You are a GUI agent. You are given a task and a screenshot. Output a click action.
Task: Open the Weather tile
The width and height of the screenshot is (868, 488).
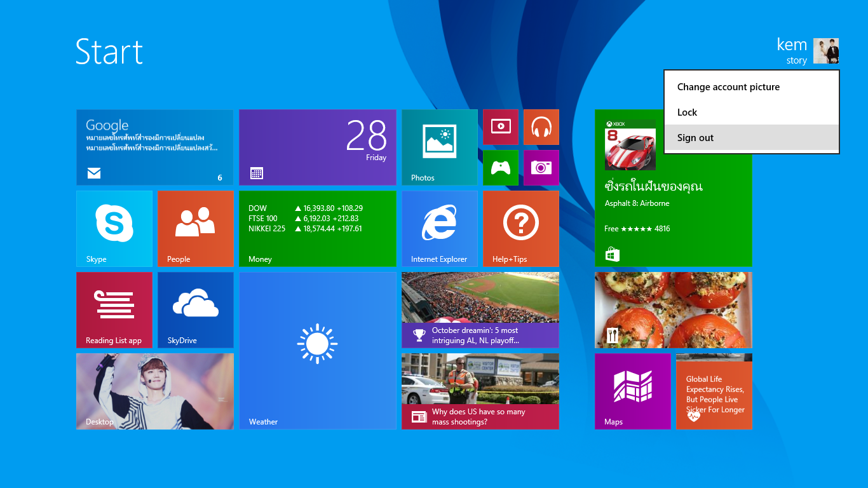(318, 351)
